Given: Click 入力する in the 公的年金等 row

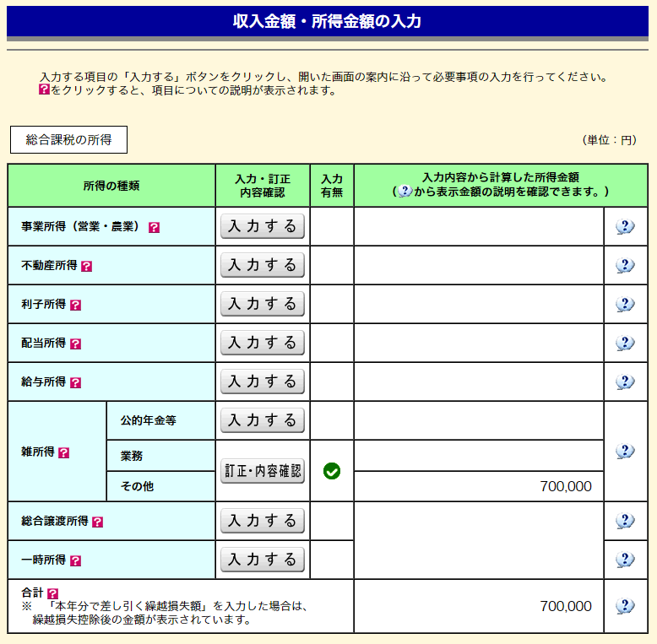Looking at the screenshot, I should tap(263, 420).
